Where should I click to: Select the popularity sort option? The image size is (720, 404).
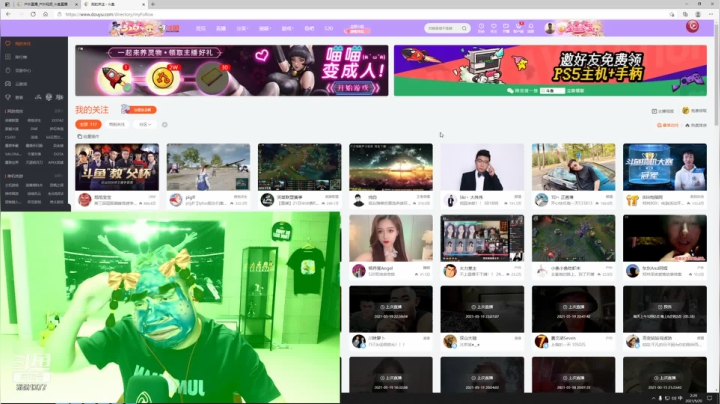[x=696, y=125]
